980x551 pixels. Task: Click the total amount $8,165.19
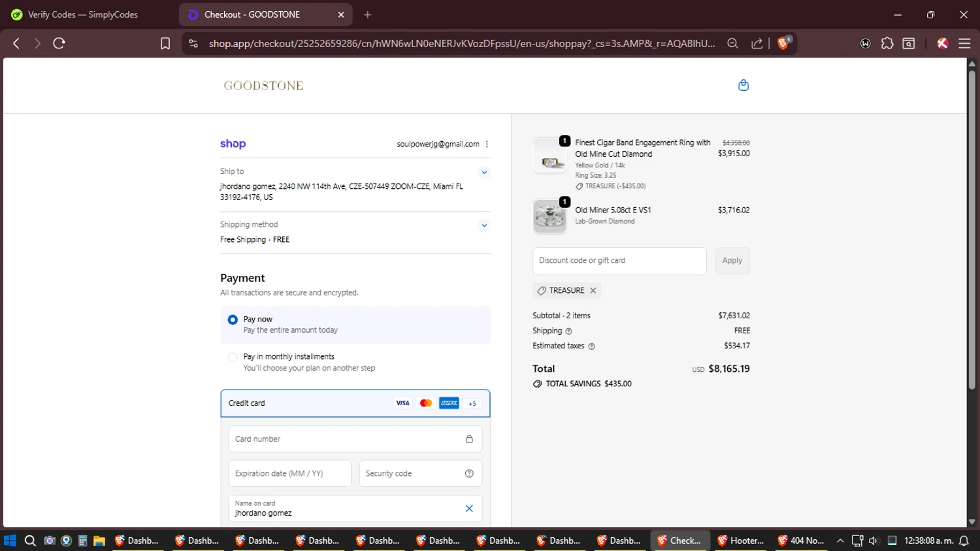[x=729, y=369]
